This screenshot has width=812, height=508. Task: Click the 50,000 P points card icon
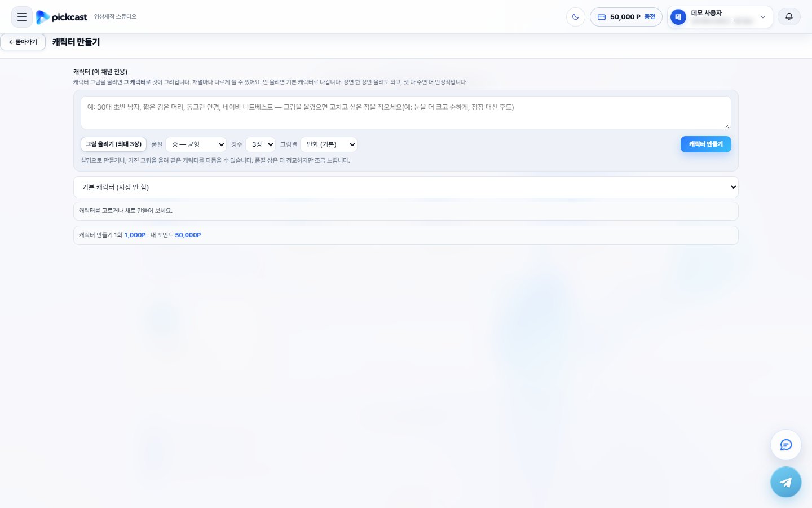(602, 17)
